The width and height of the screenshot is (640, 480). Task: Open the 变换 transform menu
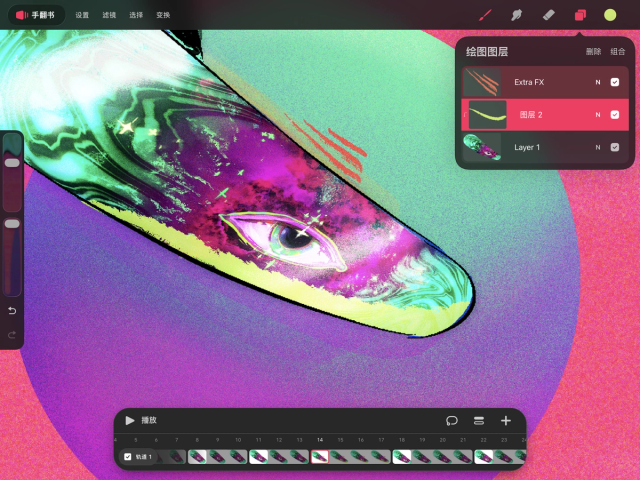coord(163,15)
